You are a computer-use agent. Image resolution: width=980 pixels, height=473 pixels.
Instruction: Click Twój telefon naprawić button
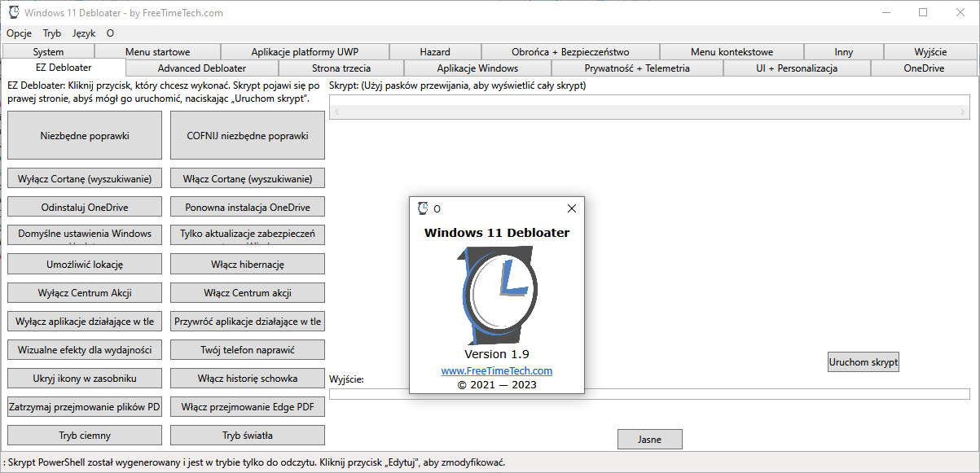point(248,349)
